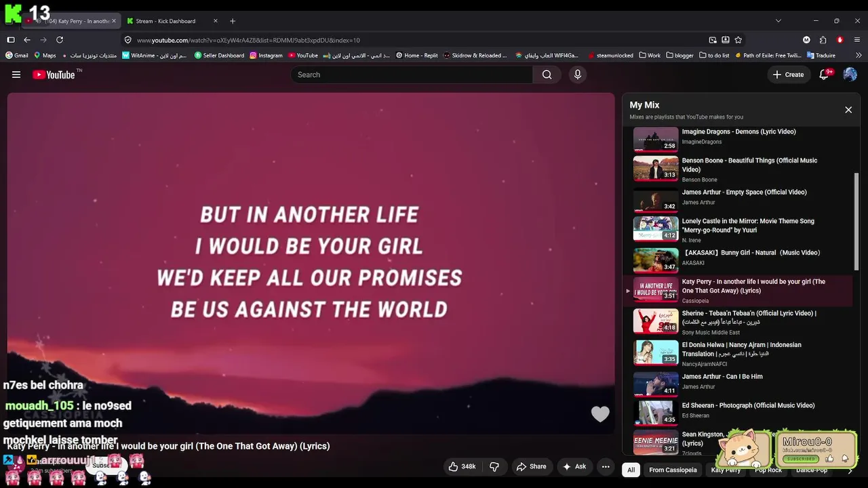Open the WitAnime bookmark
This screenshot has width=868, height=488.
[x=155, y=56]
